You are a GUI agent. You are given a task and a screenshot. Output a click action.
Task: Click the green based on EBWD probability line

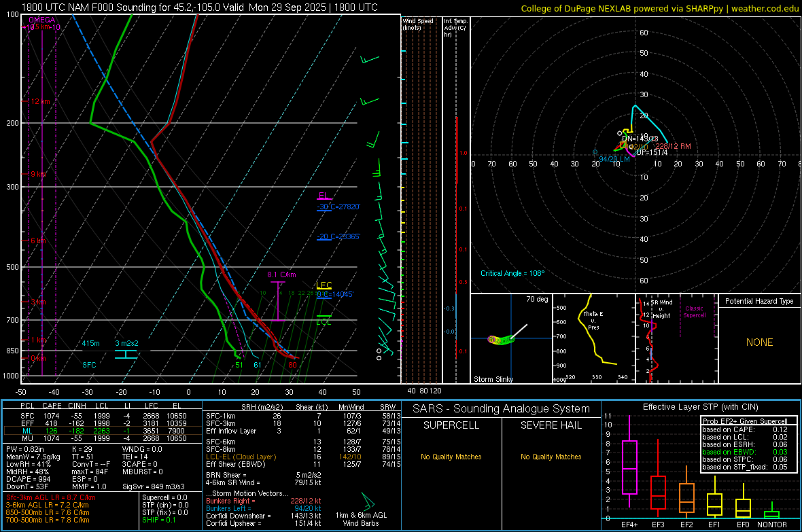(x=745, y=452)
